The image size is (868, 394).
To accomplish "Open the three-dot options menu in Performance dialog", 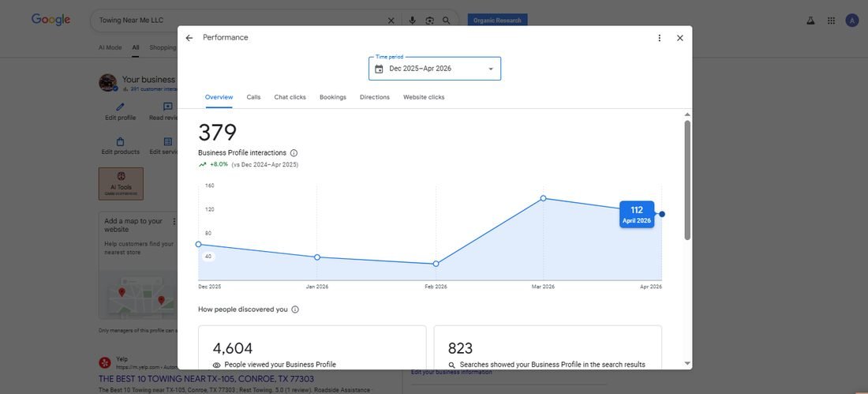I will pos(660,38).
